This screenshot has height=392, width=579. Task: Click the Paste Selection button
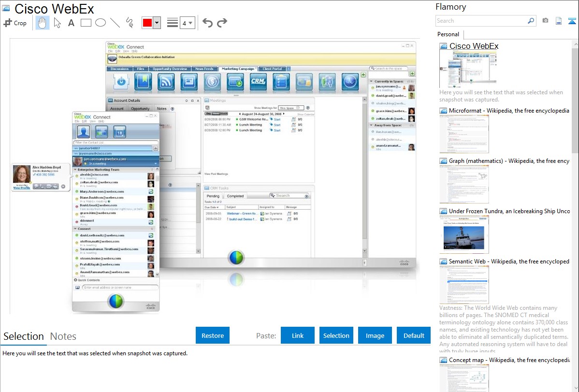[x=336, y=335]
